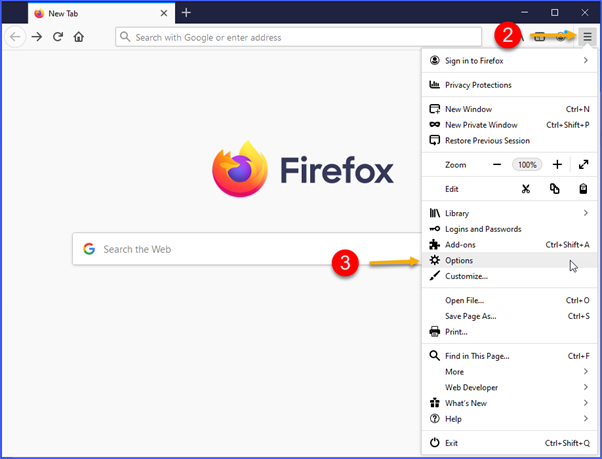Click the Restore Previous Session icon
This screenshot has height=459, width=602.
tap(435, 140)
